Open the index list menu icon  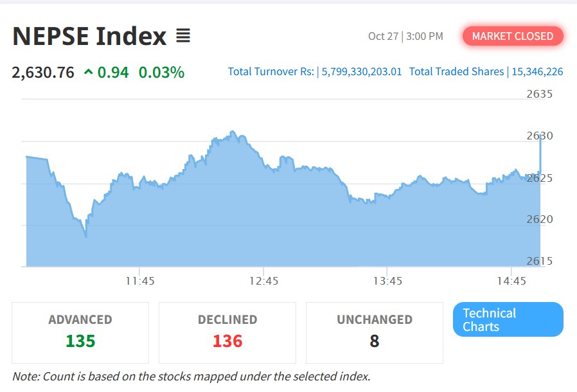coord(183,36)
